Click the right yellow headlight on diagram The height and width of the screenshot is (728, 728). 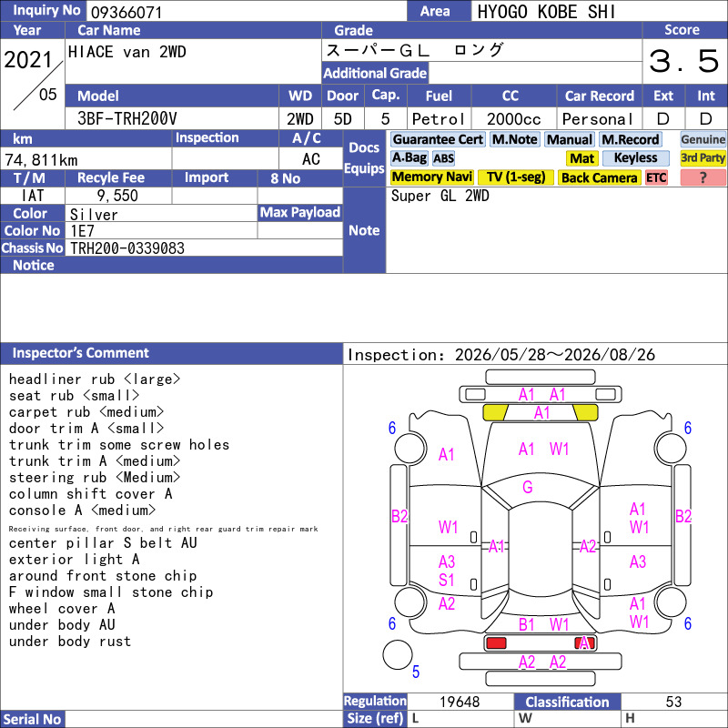585,412
